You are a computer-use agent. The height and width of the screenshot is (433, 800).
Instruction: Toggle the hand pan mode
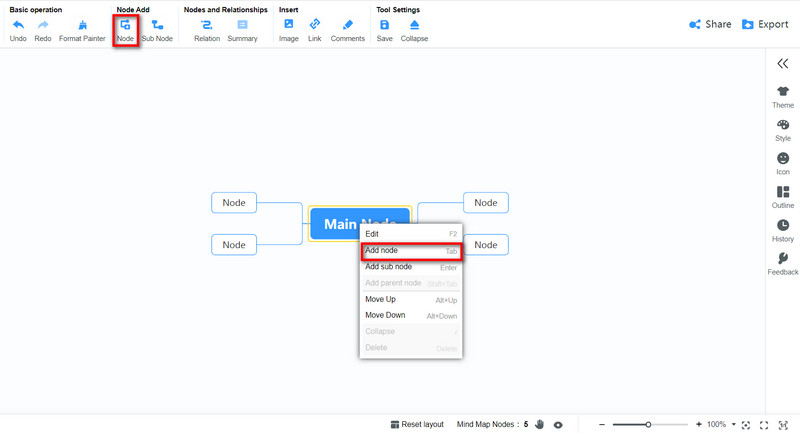pyautogui.click(x=539, y=424)
